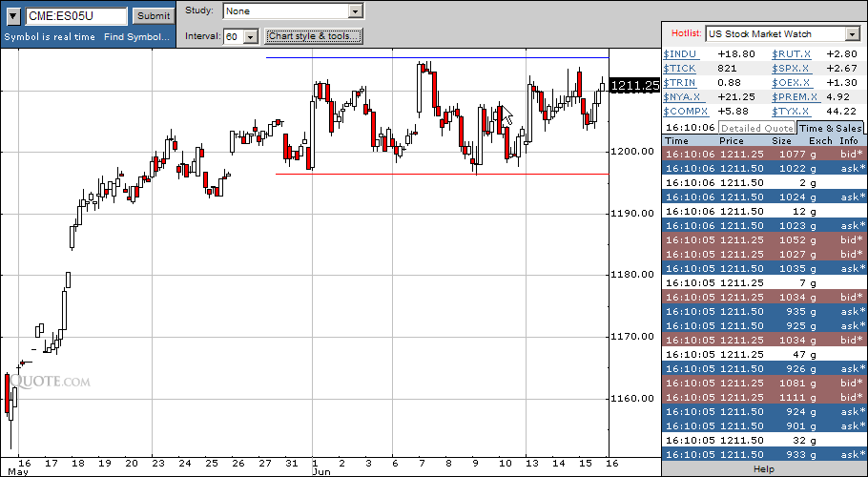Image resolution: width=868 pixels, height=477 pixels.
Task: Expand the Study dropdown
Action: tap(356, 11)
